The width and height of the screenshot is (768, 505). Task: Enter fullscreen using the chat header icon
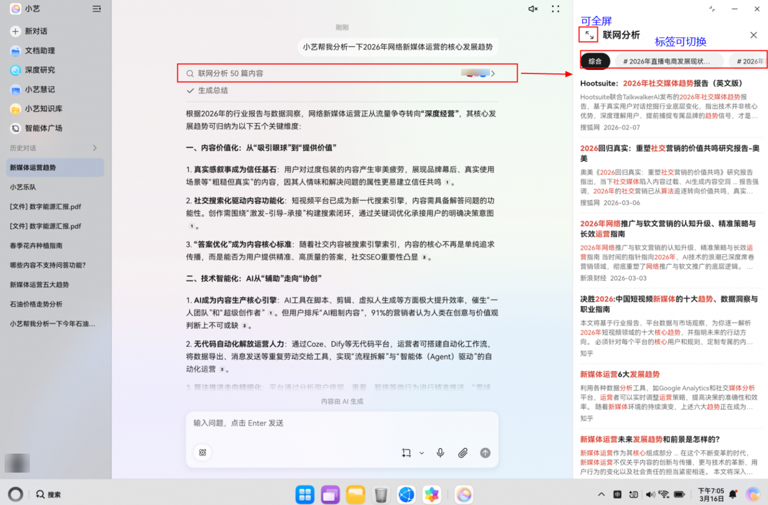(555, 9)
